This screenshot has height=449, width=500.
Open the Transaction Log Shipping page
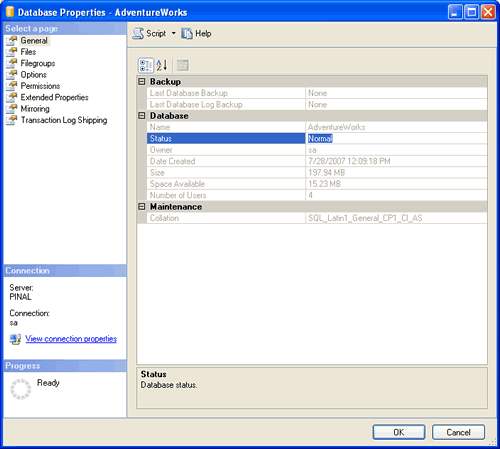[x=64, y=120]
